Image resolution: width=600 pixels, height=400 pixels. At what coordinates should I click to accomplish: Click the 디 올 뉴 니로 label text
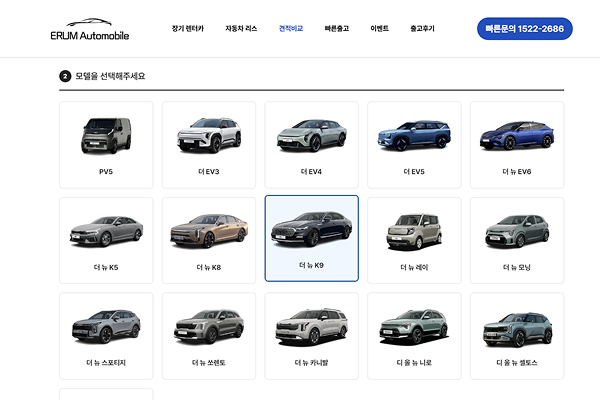(414, 362)
